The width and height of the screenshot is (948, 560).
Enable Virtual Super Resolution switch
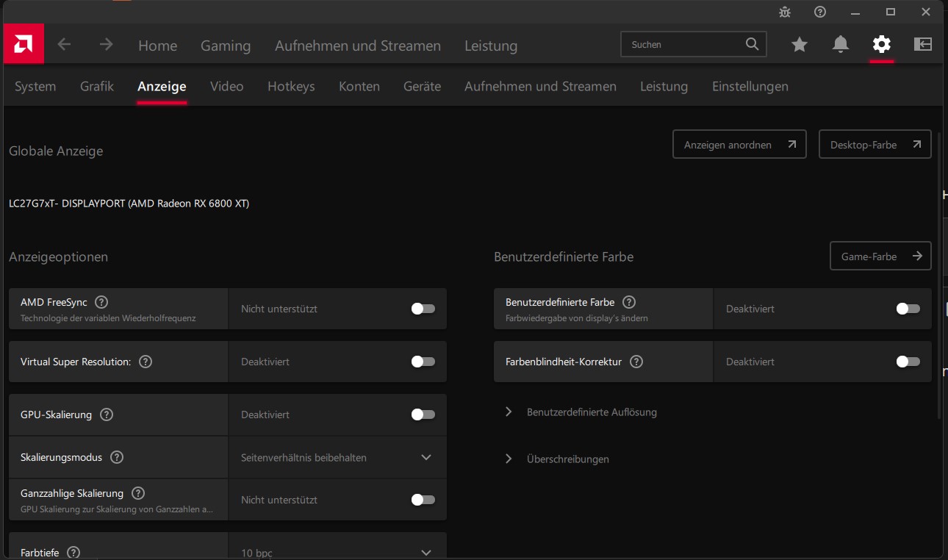tap(423, 362)
